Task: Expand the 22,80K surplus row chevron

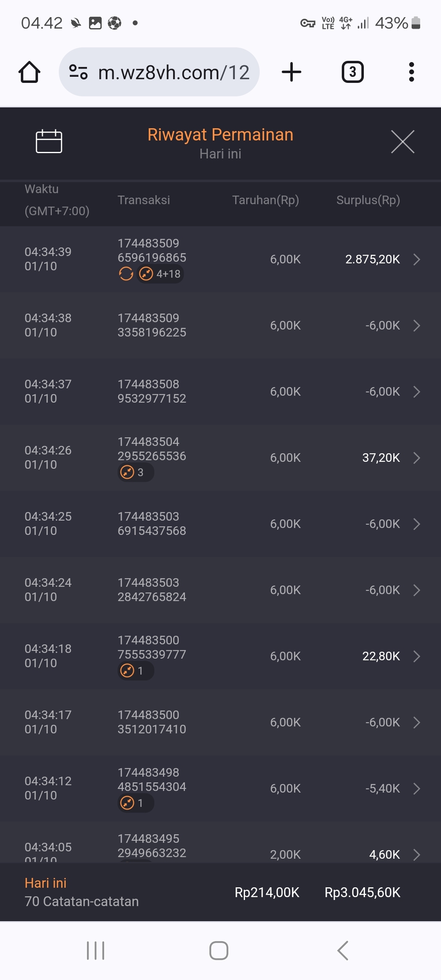Action: pyautogui.click(x=416, y=656)
